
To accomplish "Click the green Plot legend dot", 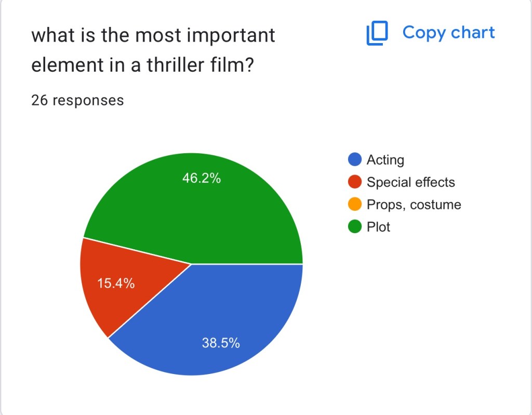I will (x=355, y=227).
